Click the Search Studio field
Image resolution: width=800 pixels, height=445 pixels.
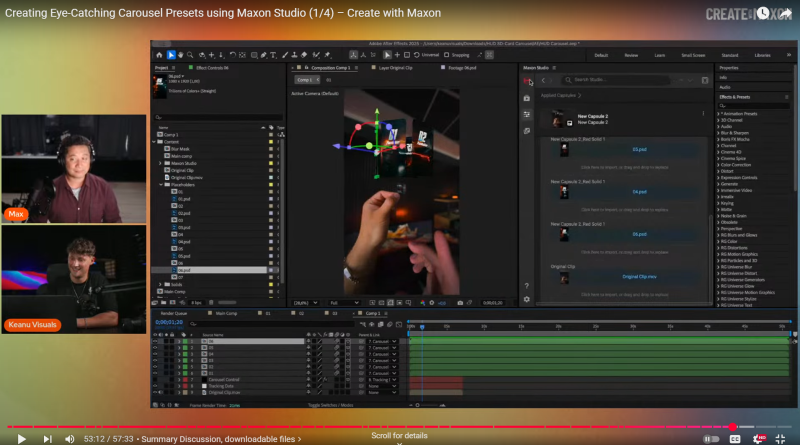616,80
